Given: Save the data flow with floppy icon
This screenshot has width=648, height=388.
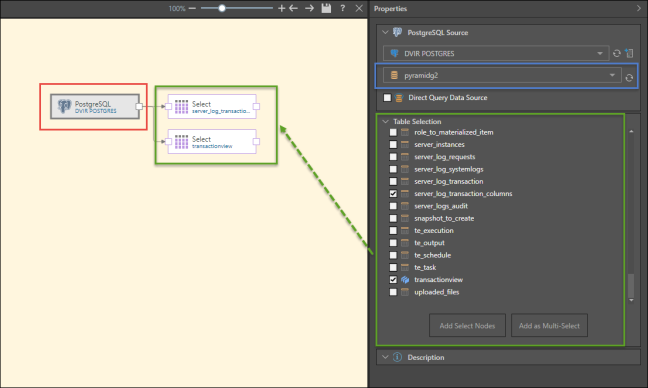Looking at the screenshot, I should click(326, 8).
